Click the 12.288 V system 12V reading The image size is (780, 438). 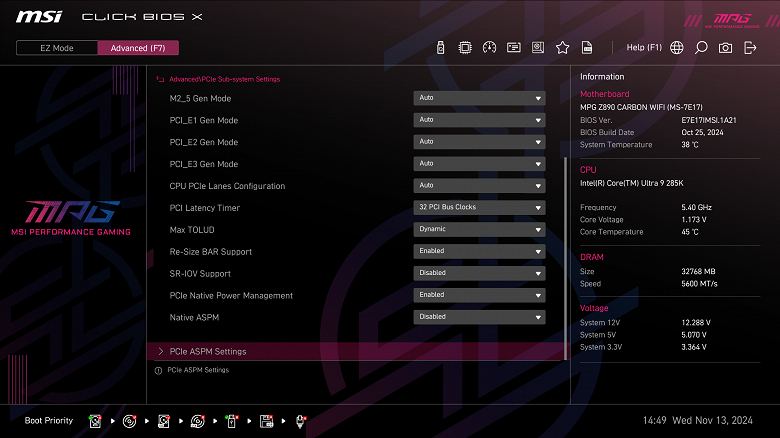click(x=696, y=323)
